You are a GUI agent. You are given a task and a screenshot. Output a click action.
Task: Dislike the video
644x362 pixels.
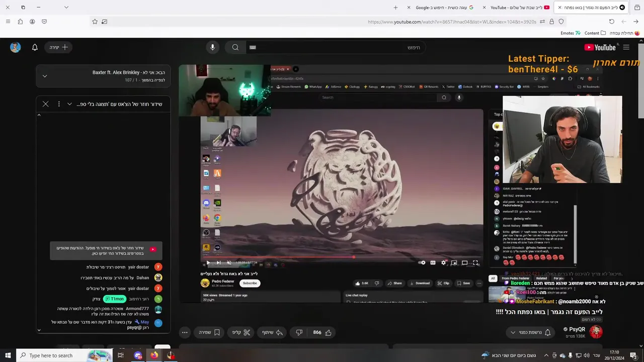tap(299, 332)
